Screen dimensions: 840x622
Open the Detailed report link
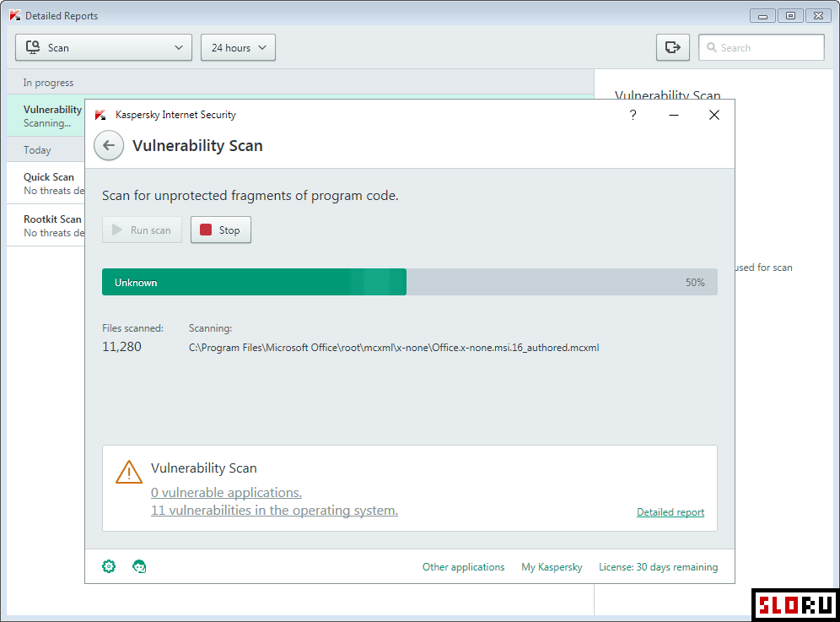[x=670, y=512]
